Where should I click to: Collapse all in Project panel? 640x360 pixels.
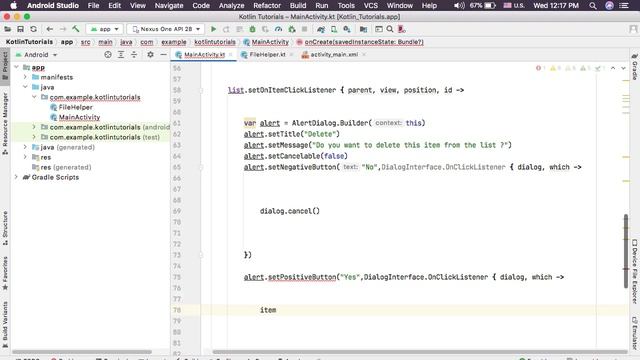[134, 55]
